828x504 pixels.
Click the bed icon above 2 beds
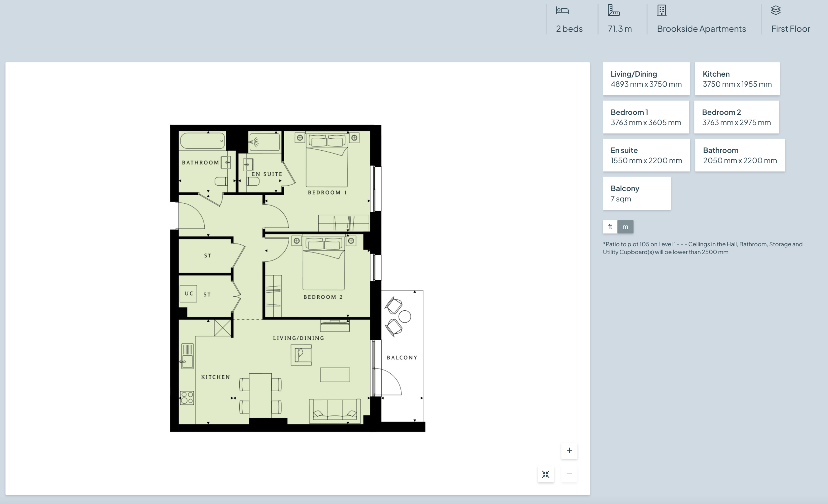point(562,10)
